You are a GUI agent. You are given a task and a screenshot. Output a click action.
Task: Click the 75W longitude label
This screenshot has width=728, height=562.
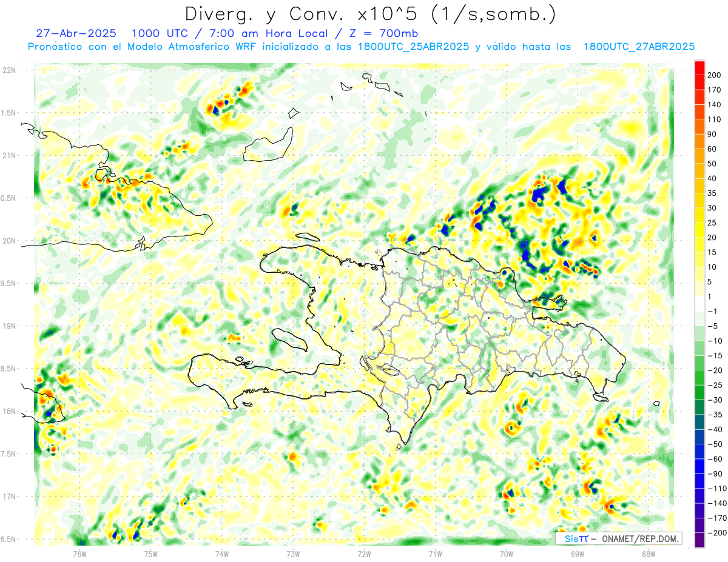tap(151, 554)
